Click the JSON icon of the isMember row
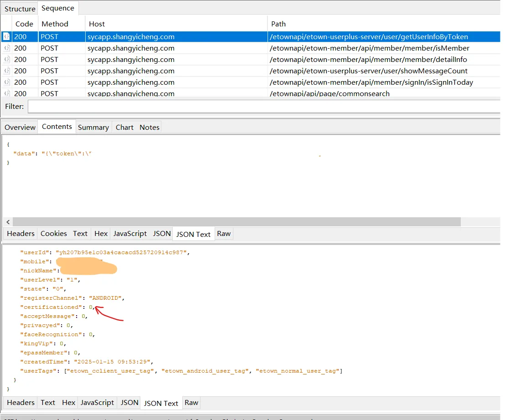The height and width of the screenshot is (420, 510). 6,48
